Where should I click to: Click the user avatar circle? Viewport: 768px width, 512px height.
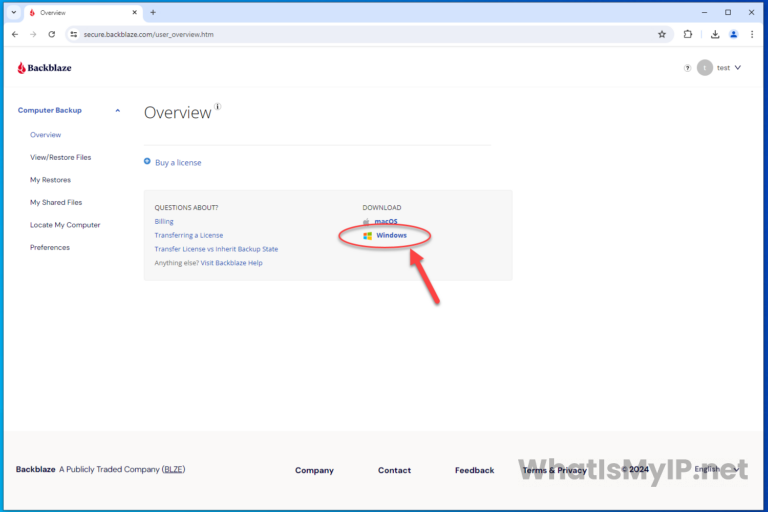[704, 68]
